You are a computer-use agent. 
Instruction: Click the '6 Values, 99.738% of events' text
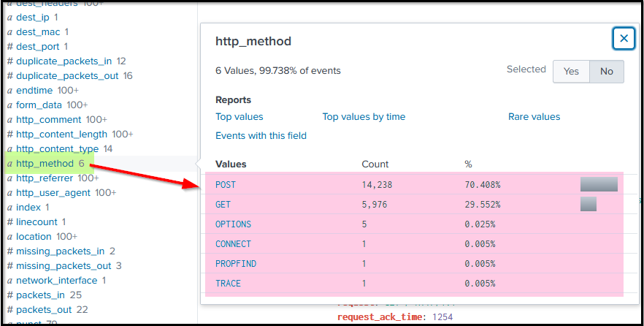pyautogui.click(x=278, y=71)
